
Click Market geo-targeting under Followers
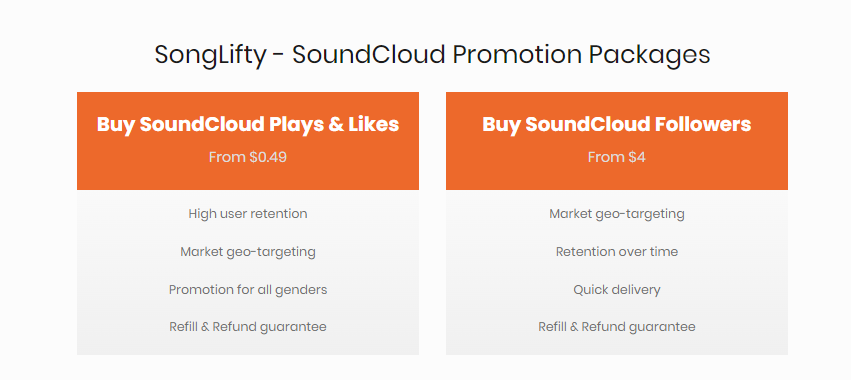(617, 214)
